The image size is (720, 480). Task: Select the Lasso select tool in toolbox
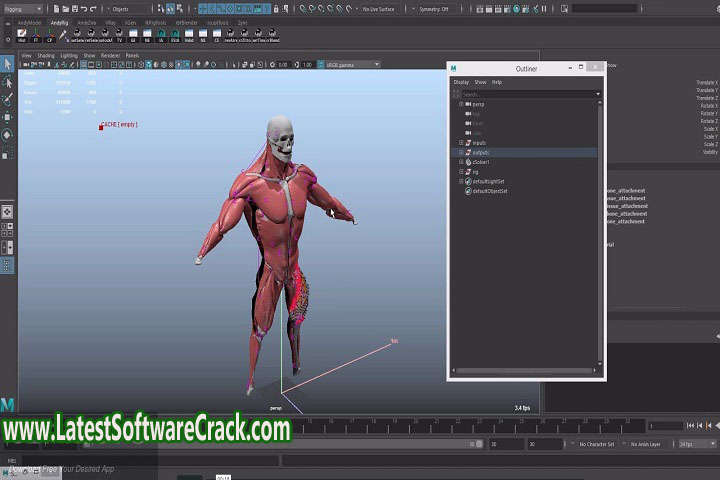click(7, 82)
